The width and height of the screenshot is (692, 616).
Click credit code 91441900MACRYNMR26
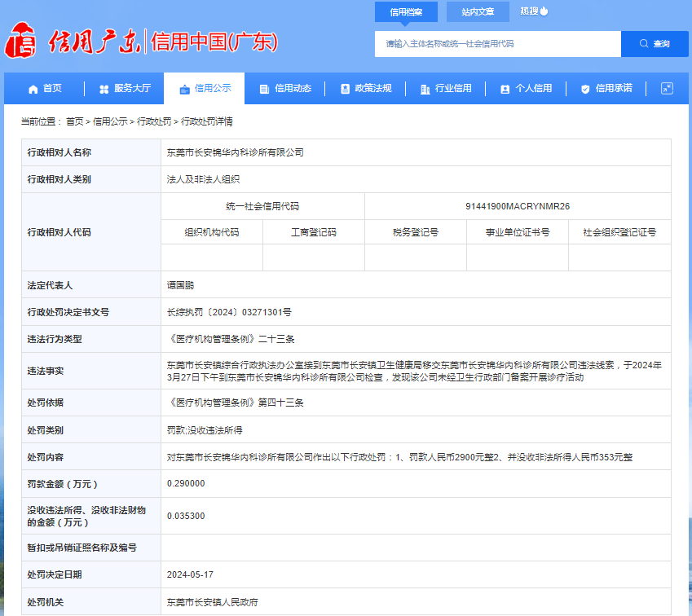(x=518, y=206)
